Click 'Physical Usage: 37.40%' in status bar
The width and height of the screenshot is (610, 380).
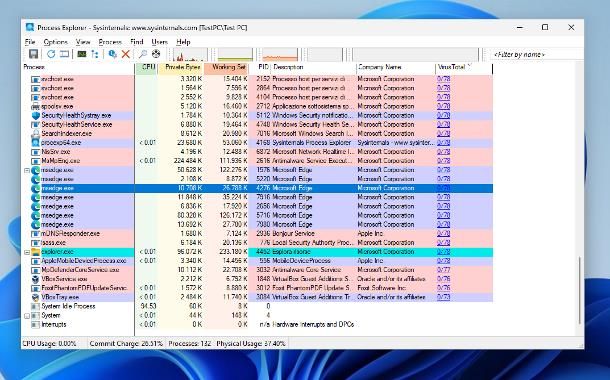coord(251,344)
